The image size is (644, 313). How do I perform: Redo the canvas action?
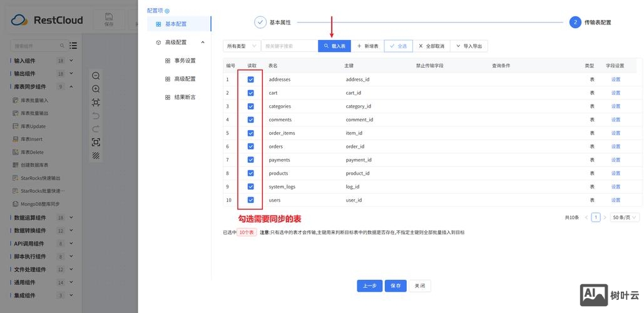point(96,129)
